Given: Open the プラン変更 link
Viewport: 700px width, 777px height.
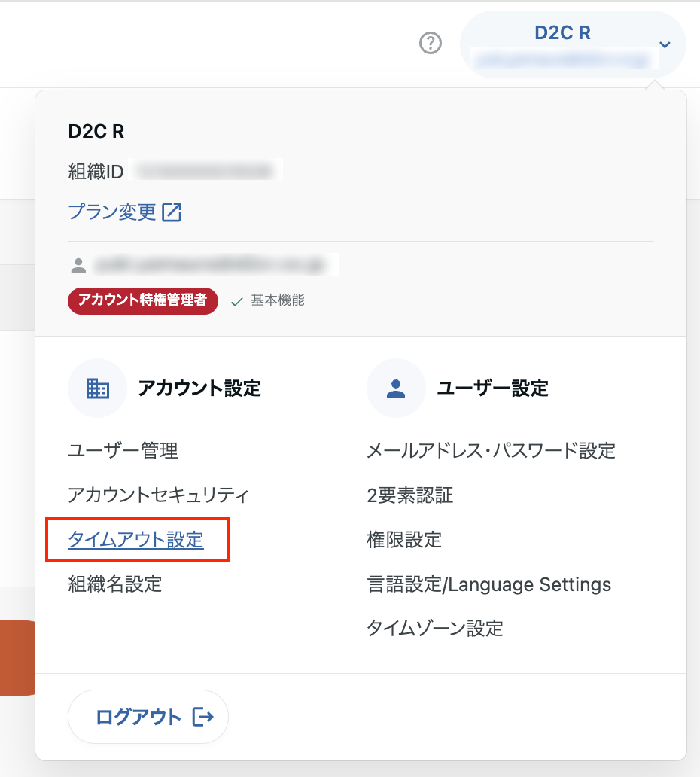Looking at the screenshot, I should 112,212.
